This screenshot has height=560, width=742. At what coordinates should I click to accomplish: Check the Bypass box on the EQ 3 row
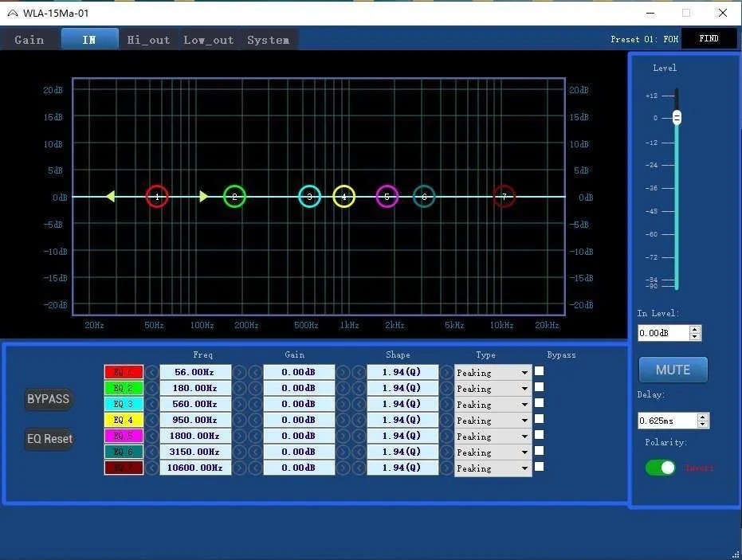(x=539, y=403)
